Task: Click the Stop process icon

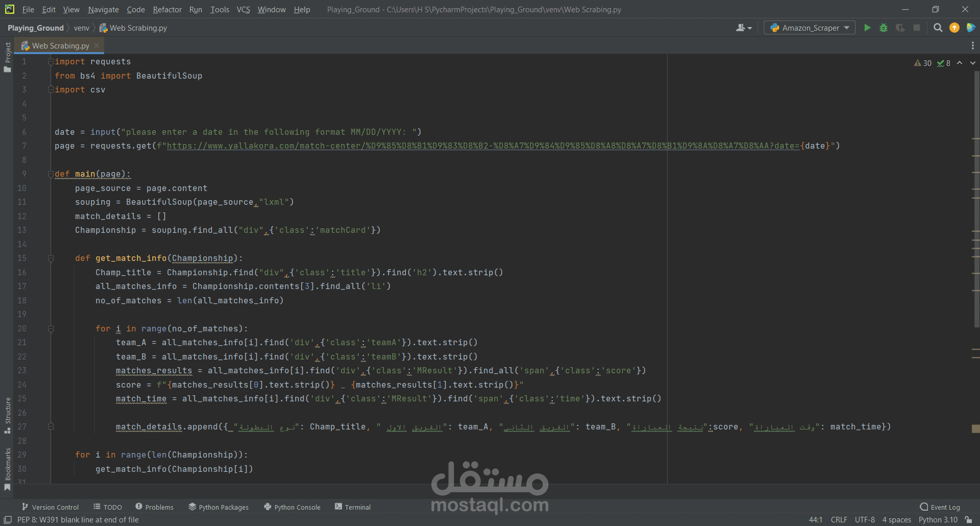Action: click(917, 28)
